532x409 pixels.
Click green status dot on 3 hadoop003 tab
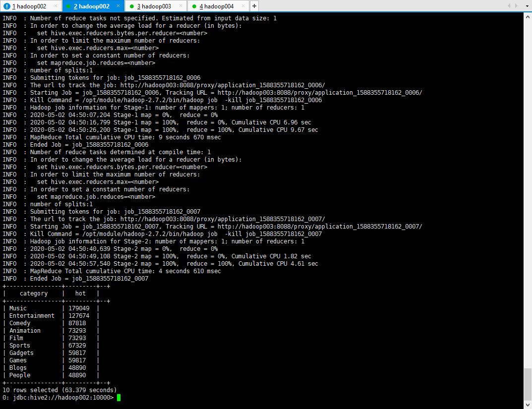tap(132, 6)
